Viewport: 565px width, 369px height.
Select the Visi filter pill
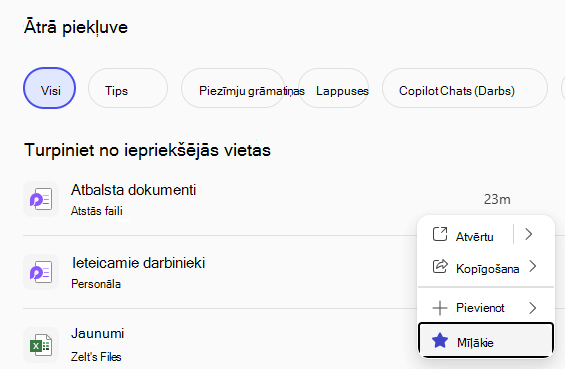(50, 88)
